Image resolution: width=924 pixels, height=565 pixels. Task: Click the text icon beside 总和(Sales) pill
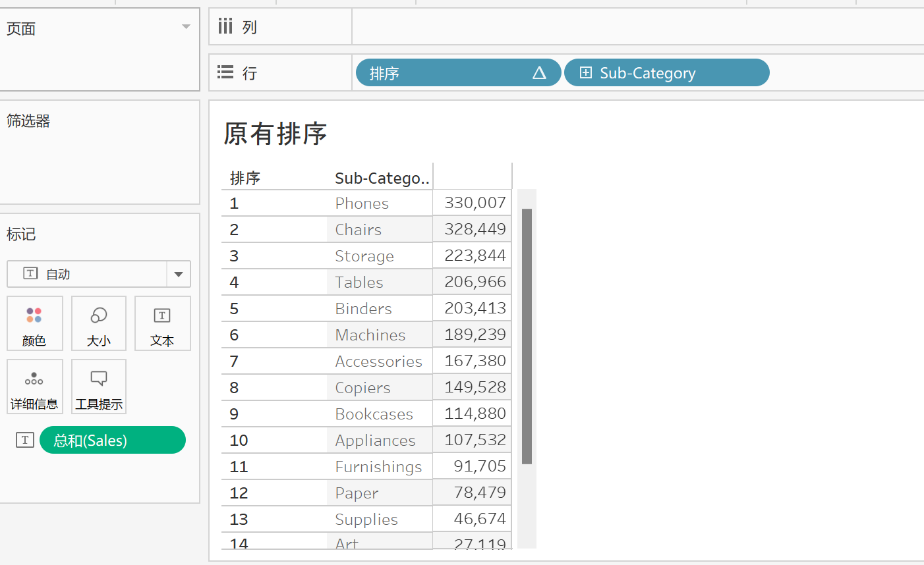25,440
